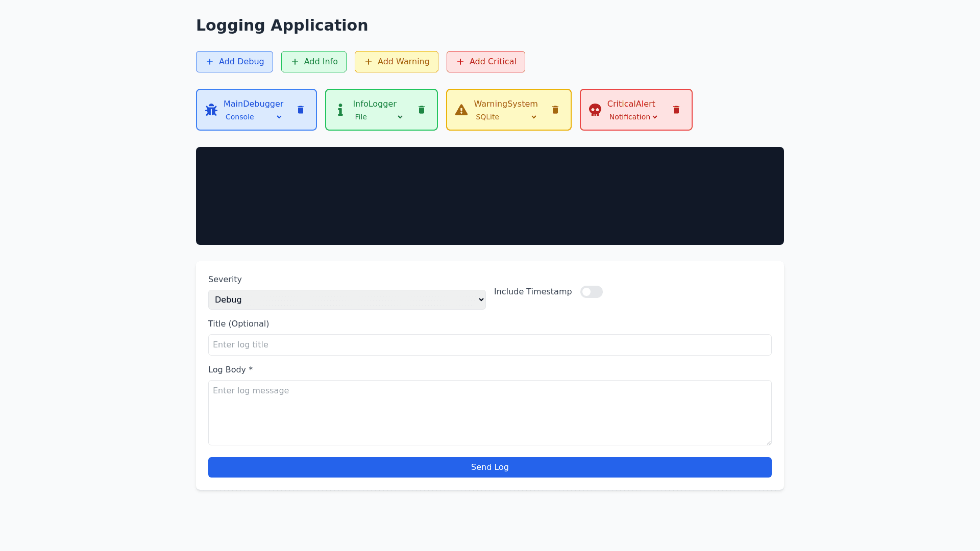Focus the log title input field
The image size is (980, 551).
[489, 345]
